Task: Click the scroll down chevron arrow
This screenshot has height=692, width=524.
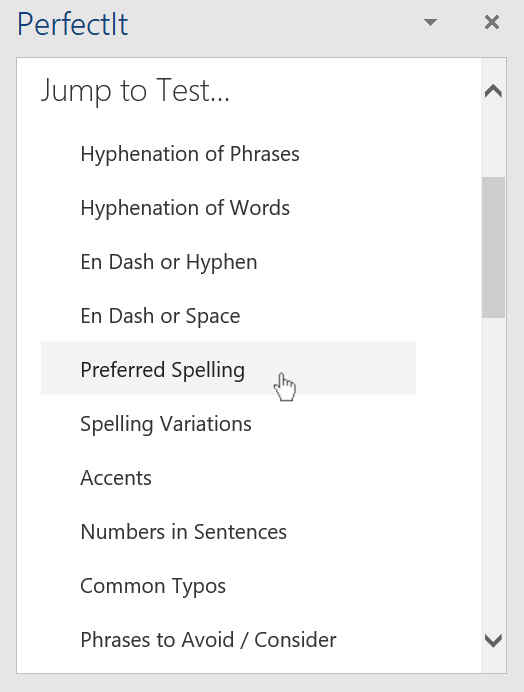Action: pyautogui.click(x=493, y=640)
